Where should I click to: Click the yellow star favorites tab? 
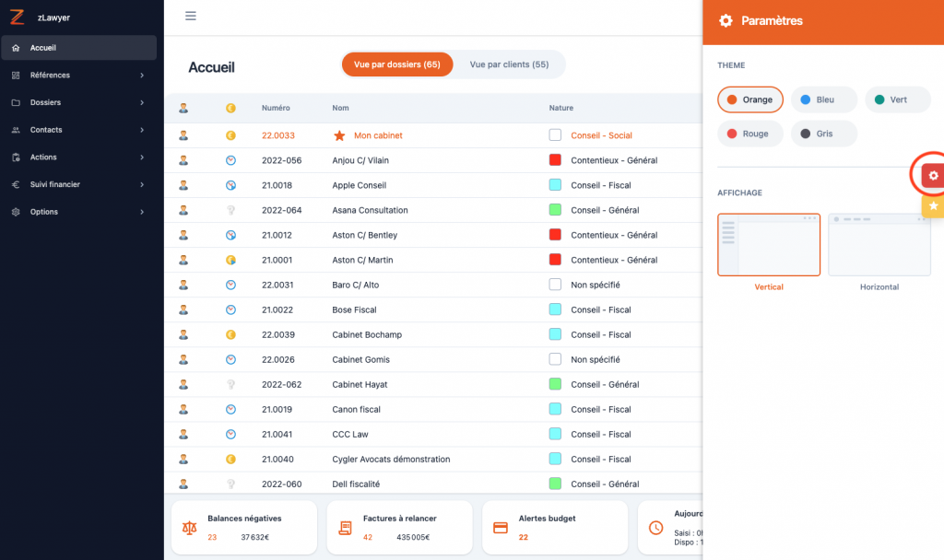(932, 205)
